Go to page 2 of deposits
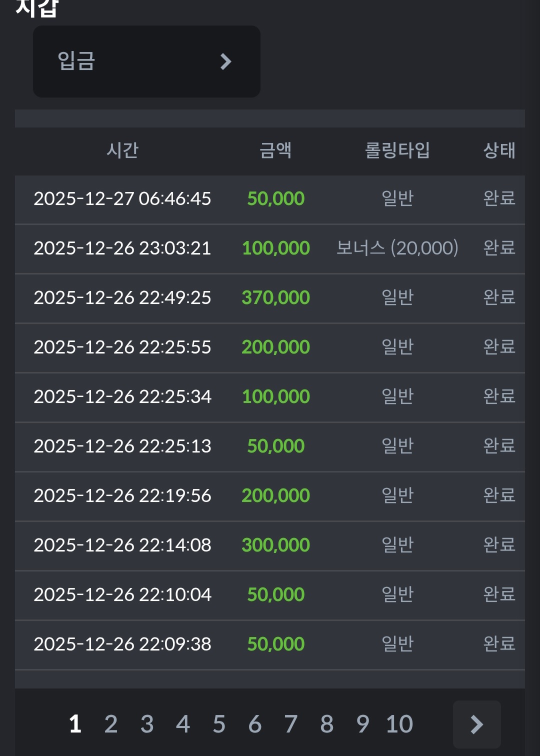The width and height of the screenshot is (540, 756). tap(111, 724)
